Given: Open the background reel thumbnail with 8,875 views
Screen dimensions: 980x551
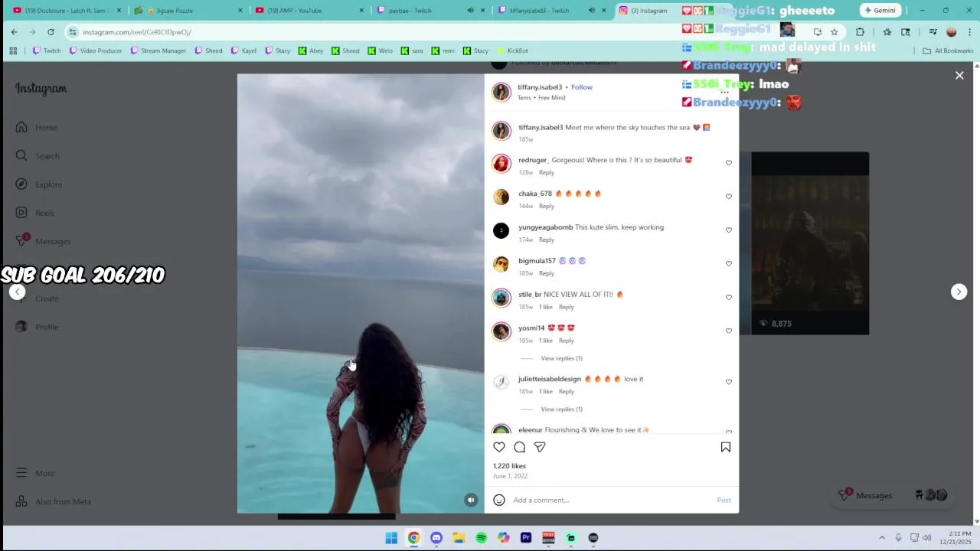Looking at the screenshot, I should coord(810,243).
